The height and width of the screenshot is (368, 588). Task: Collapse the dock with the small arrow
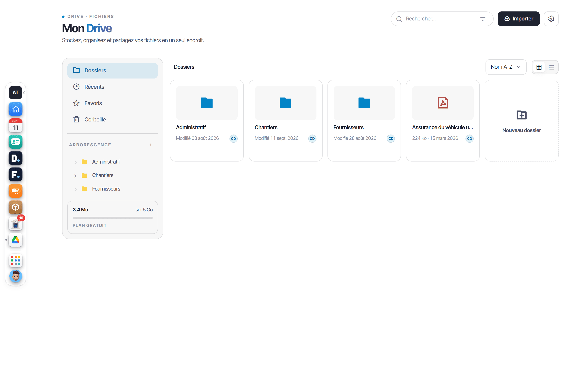click(x=24, y=92)
